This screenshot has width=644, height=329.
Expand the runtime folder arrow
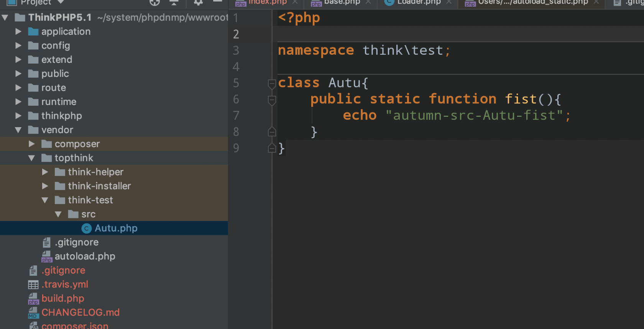point(18,101)
